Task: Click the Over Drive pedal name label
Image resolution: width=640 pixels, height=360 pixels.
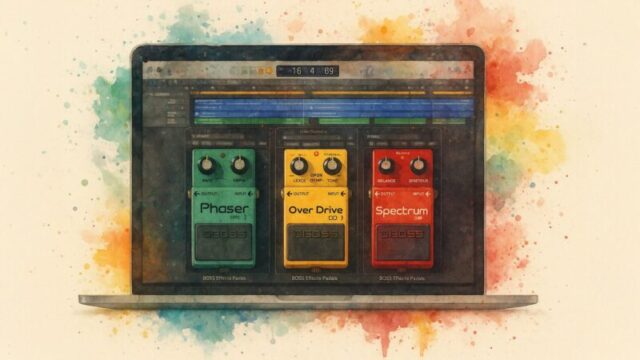Action: pyautogui.click(x=316, y=210)
